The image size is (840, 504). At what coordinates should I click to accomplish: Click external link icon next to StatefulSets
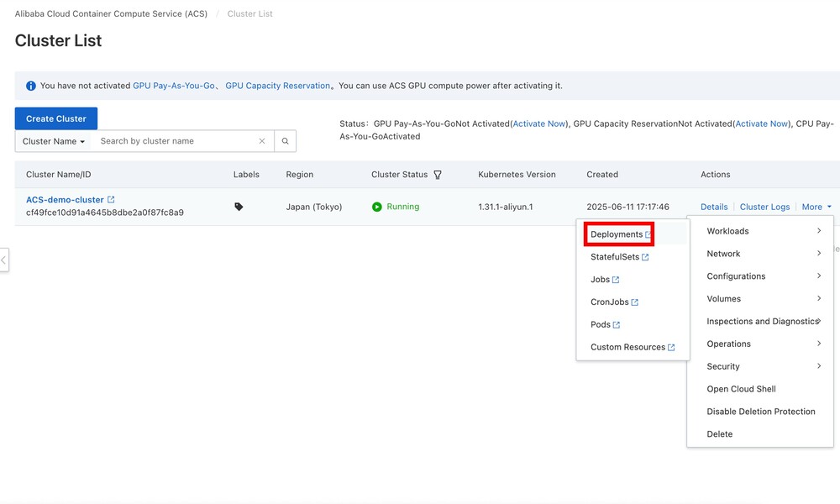click(x=645, y=257)
